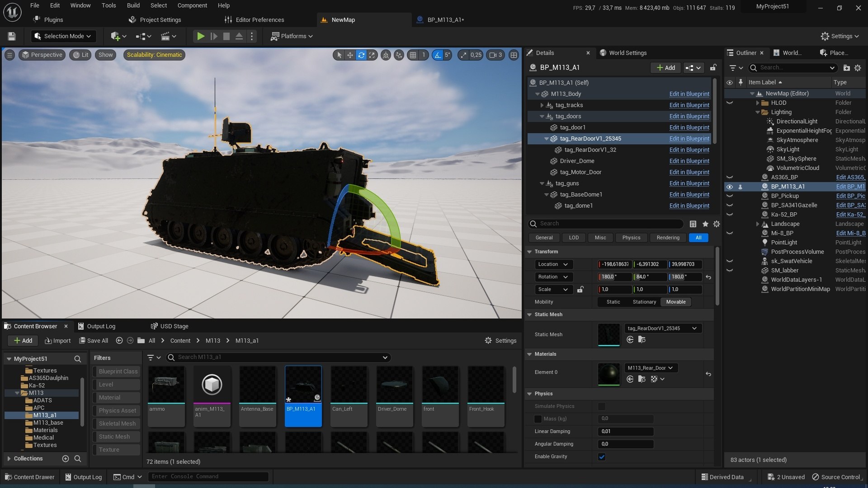Viewport: 868px width, 488px height.
Task: Collapse M113_Body component tree
Action: (538, 94)
